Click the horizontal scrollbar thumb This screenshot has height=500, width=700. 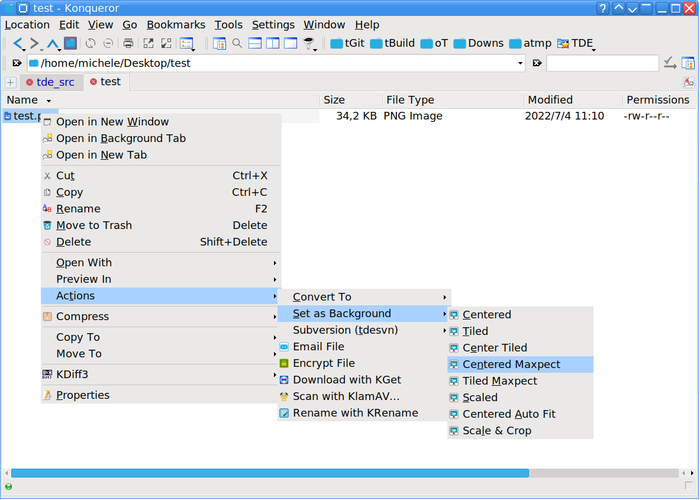[270, 473]
